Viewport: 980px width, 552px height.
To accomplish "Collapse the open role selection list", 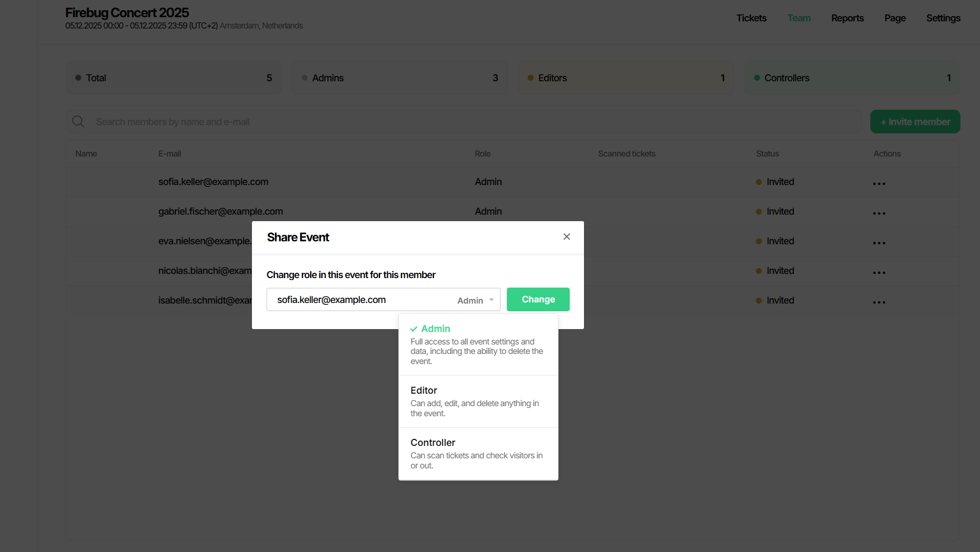I will 491,299.
